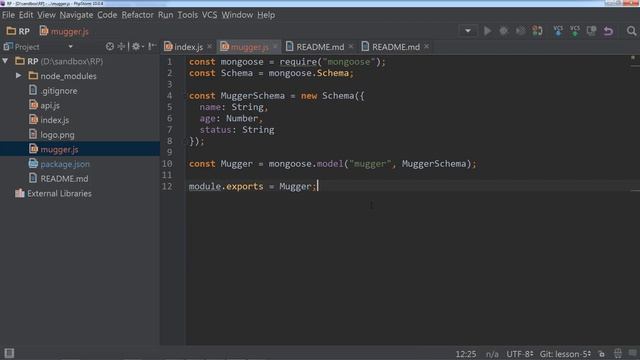Click the 12:25 cursor position in the status bar
The width and height of the screenshot is (640, 360).
pos(466,354)
